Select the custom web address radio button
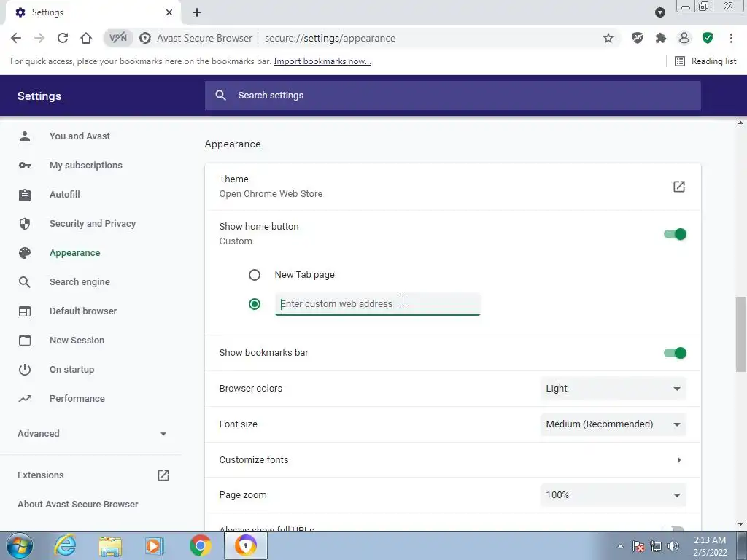The height and width of the screenshot is (560, 747). [255, 304]
